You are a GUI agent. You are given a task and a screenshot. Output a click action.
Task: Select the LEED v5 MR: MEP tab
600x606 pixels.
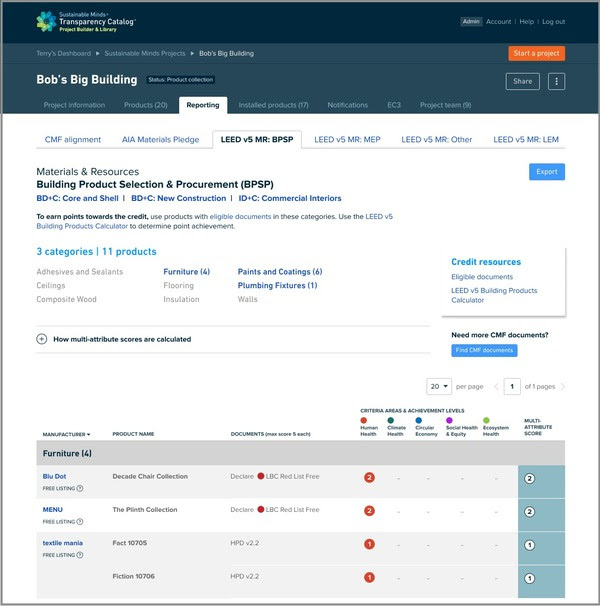pos(347,140)
